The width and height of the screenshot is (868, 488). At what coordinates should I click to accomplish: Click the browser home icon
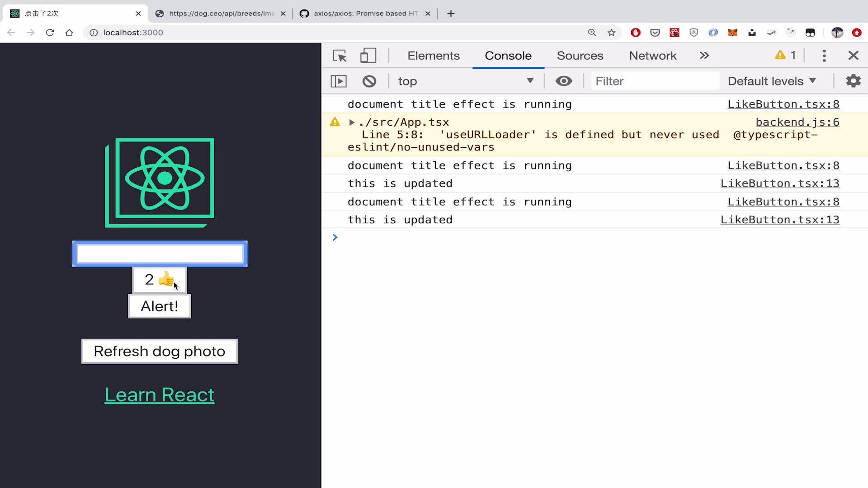pos(69,33)
